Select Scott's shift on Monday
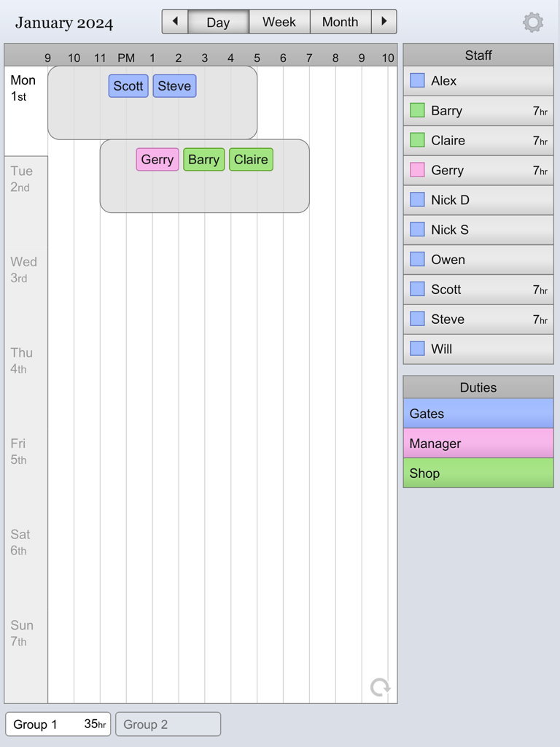The image size is (560, 747). (128, 86)
